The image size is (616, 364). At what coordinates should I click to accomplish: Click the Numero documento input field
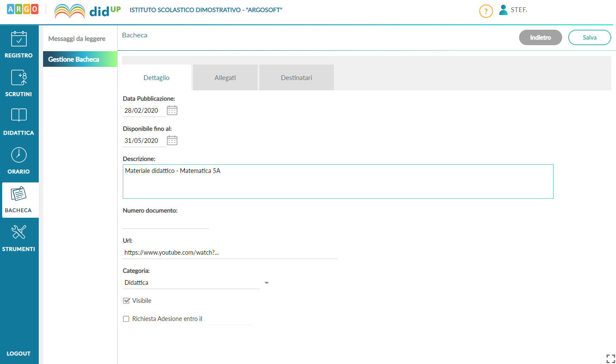(x=166, y=223)
